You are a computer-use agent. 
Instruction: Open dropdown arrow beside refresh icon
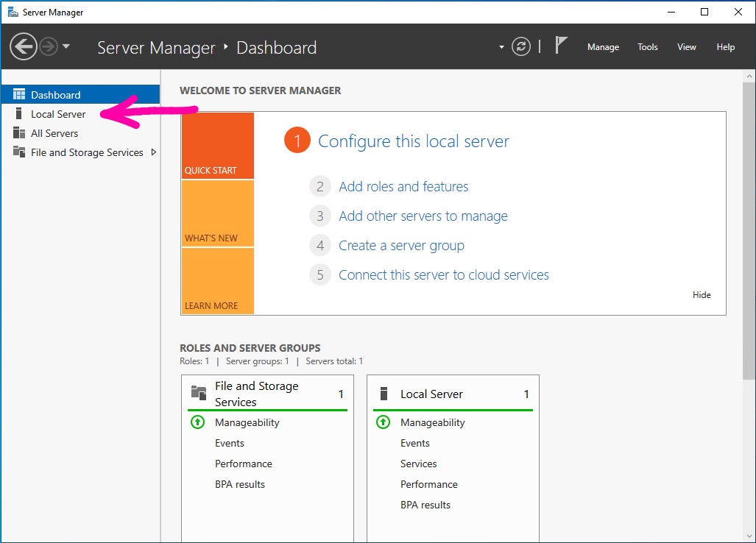coord(502,47)
